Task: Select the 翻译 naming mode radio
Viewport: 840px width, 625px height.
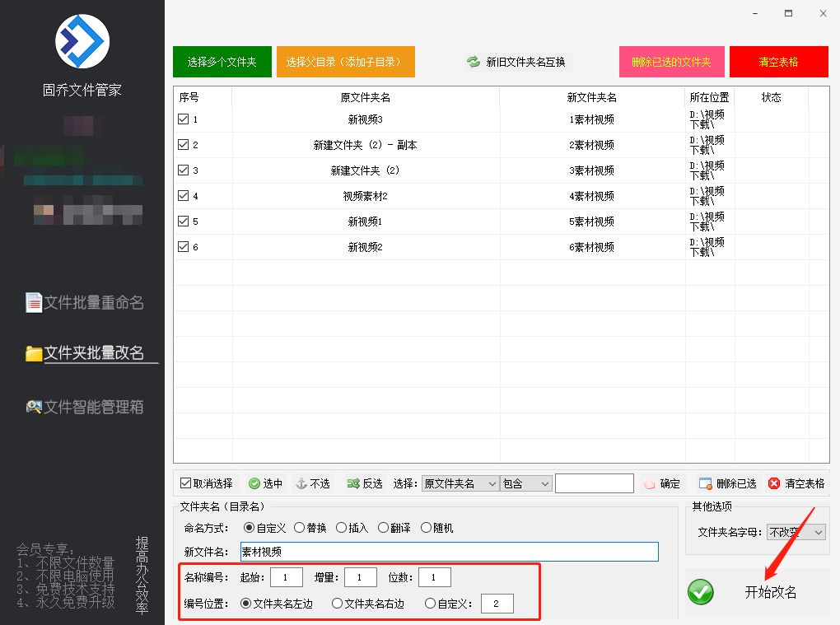Action: click(x=383, y=528)
